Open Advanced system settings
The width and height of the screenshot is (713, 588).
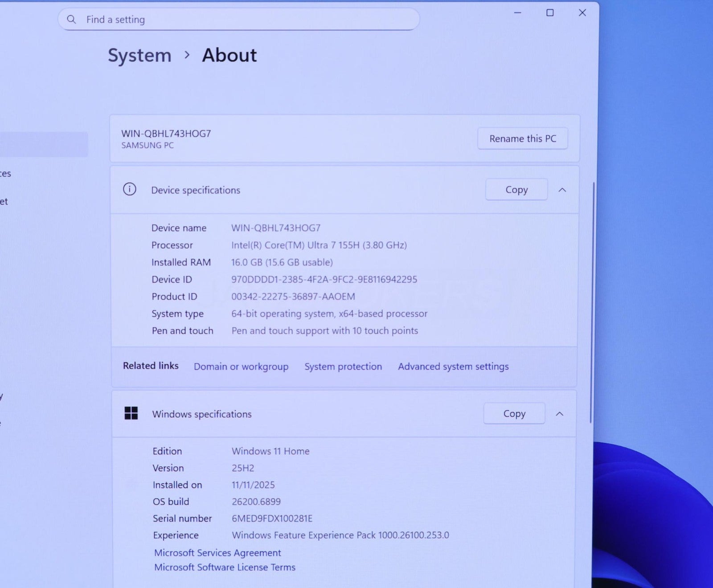[453, 367]
